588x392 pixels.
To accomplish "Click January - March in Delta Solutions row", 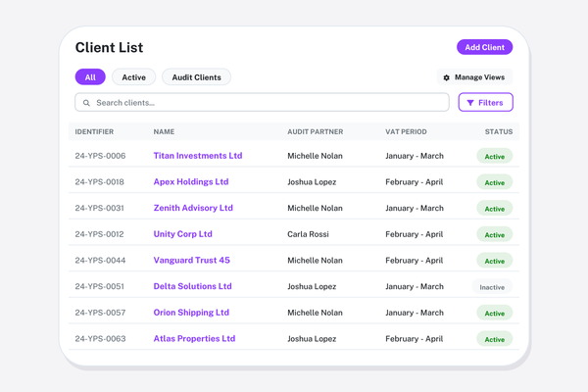I will tap(415, 286).
